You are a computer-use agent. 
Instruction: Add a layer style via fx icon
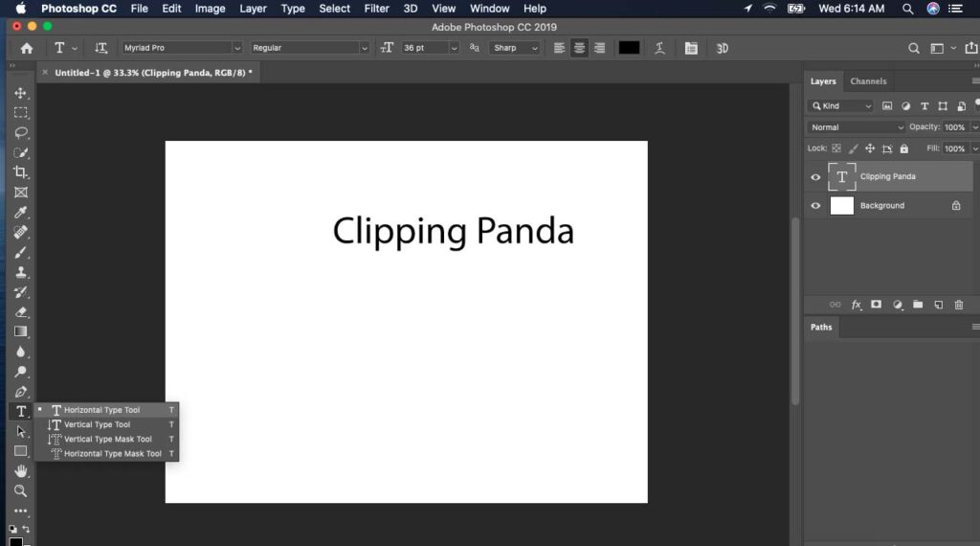click(856, 305)
